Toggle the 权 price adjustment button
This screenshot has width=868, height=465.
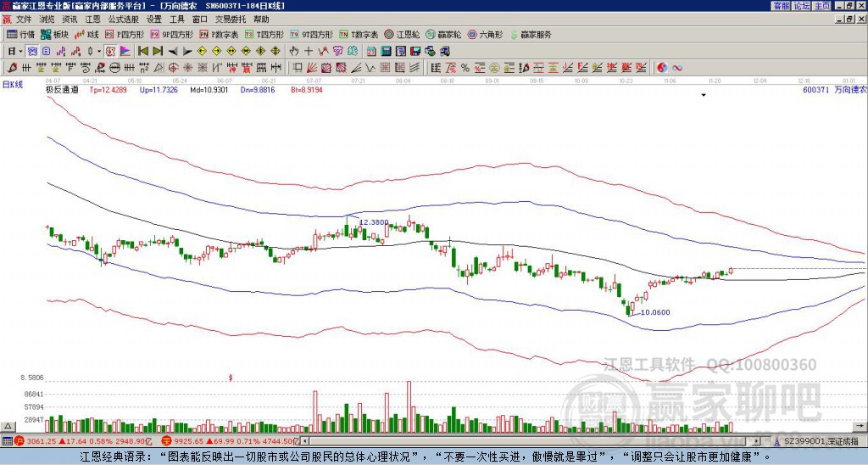(109, 52)
